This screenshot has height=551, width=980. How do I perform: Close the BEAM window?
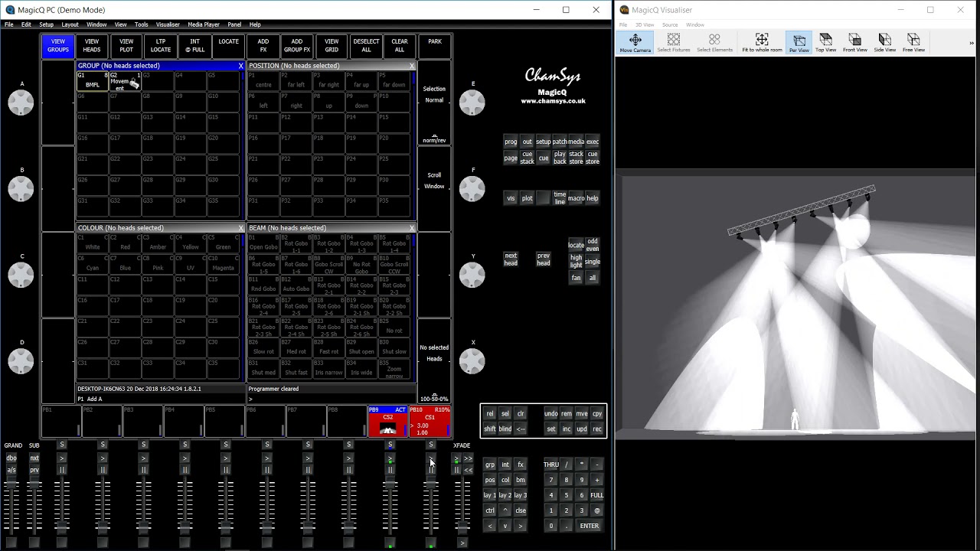pyautogui.click(x=411, y=228)
